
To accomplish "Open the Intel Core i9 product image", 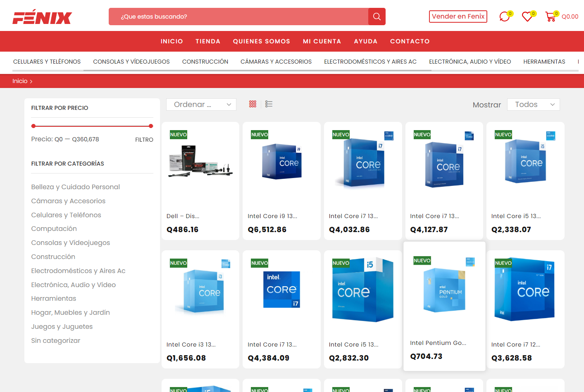I will [281, 162].
